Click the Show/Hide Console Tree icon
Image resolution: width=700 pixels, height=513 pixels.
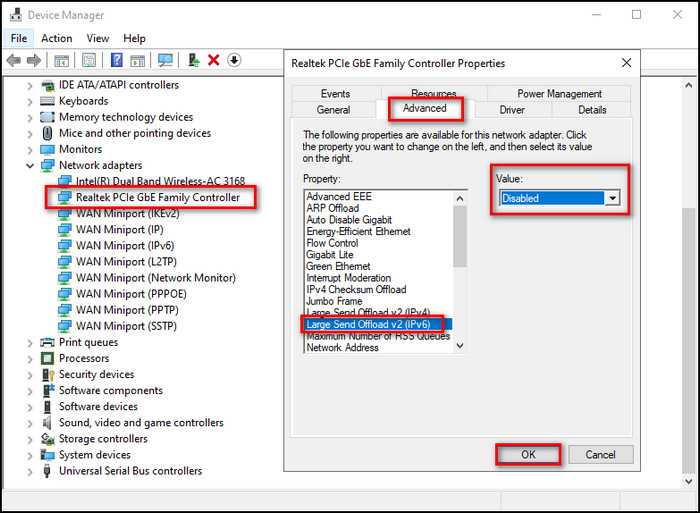pos(62,60)
